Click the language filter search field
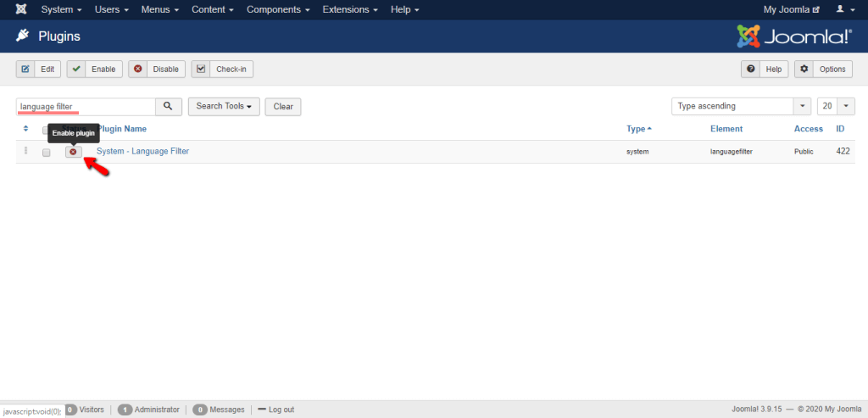Screen dimensions: 868x418 [86, 106]
